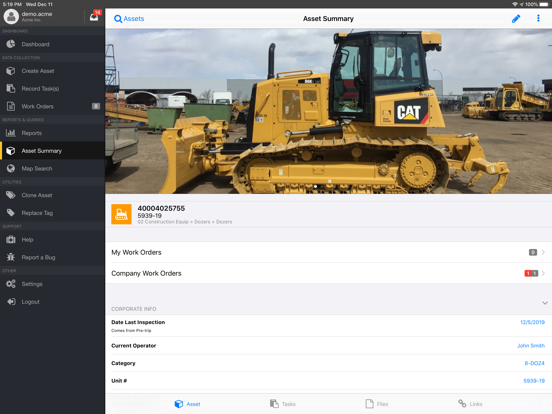The height and width of the screenshot is (414, 552).
Task: Choose Replace Tag utility
Action: (x=52, y=213)
